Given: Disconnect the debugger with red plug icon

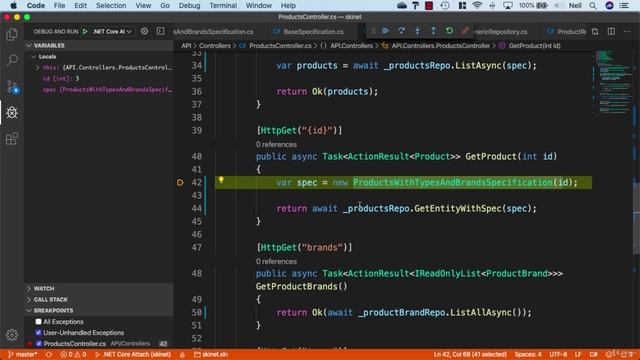Looking at the screenshot, I should 465,31.
